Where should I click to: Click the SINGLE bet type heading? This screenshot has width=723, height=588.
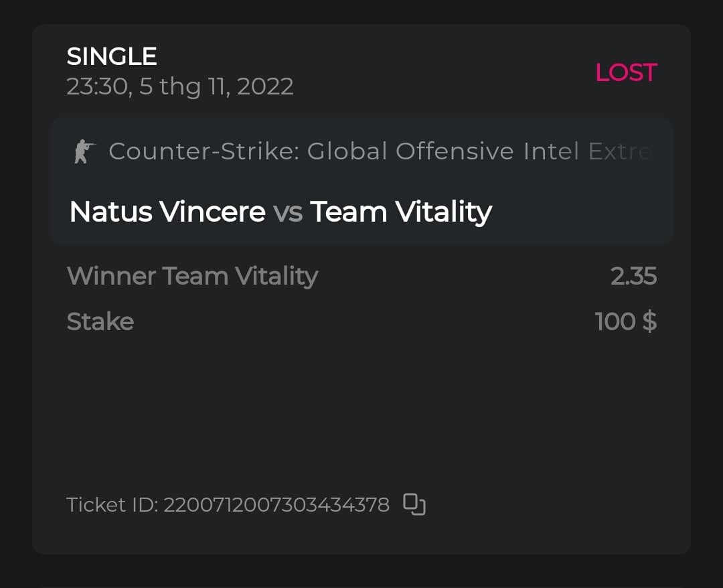[112, 57]
